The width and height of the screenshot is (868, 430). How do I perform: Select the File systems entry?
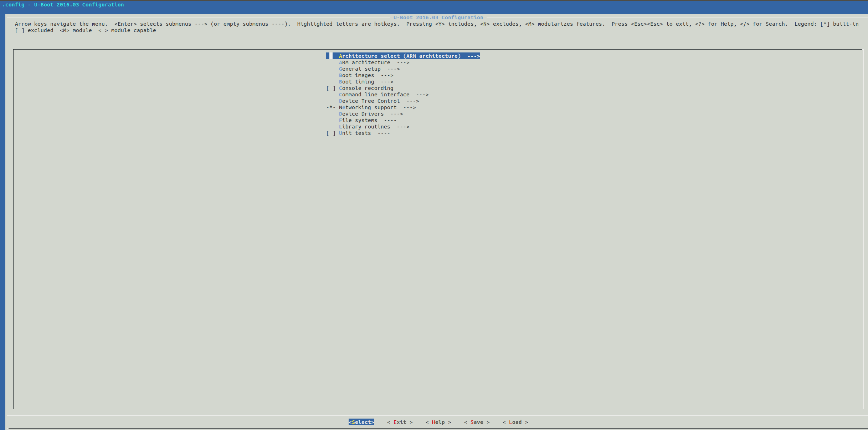(367, 120)
